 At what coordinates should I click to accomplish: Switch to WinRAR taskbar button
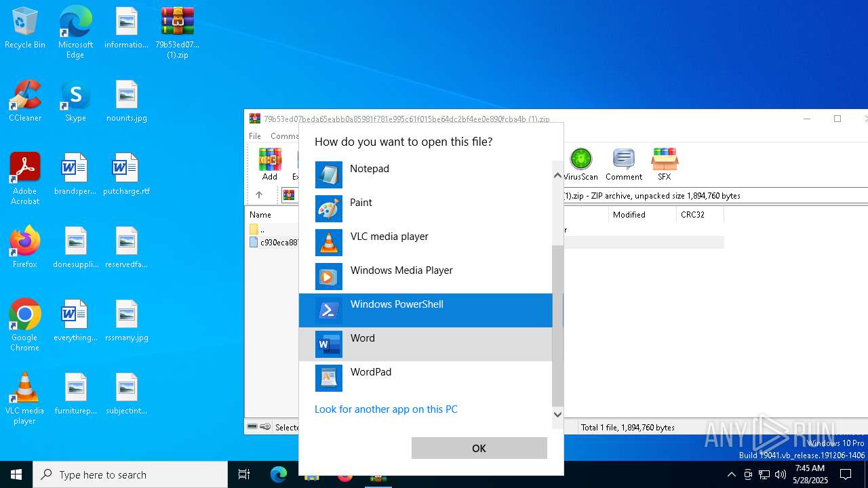click(378, 474)
